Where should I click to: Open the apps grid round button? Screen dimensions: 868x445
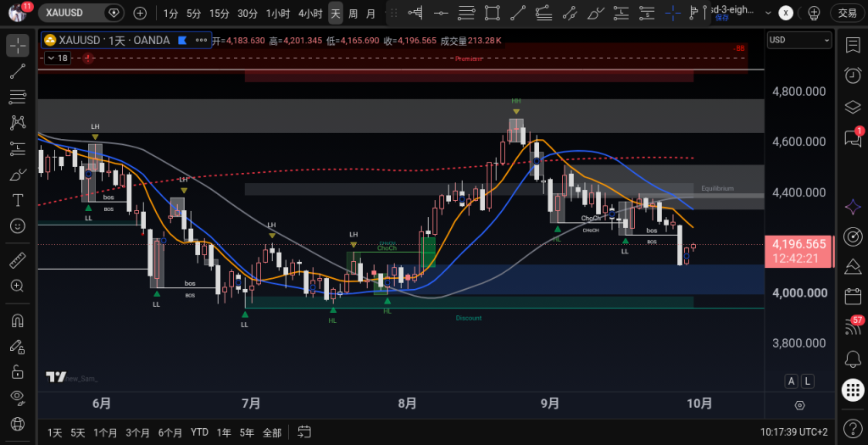point(853,390)
